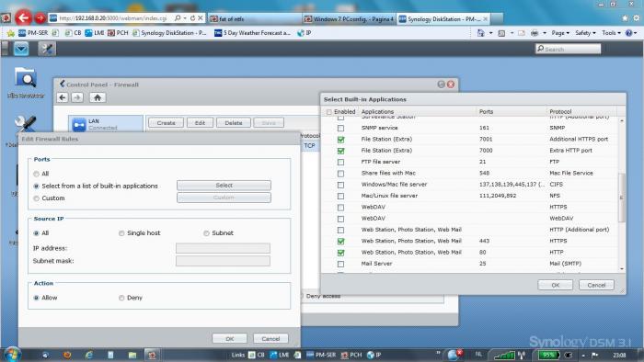Screen dimensions: 644x362
Task: Open Firefox taskbar icon
Action: pyautogui.click(x=67, y=355)
